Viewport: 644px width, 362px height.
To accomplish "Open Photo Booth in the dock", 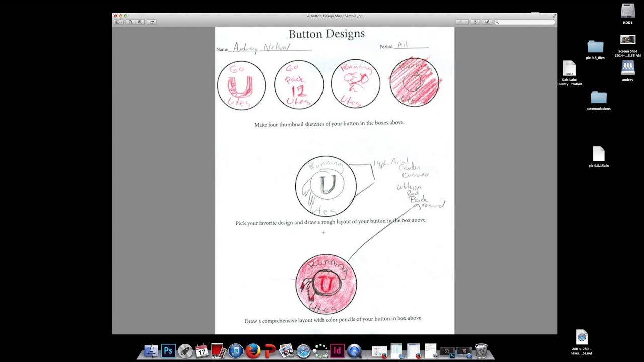I will click(x=218, y=351).
